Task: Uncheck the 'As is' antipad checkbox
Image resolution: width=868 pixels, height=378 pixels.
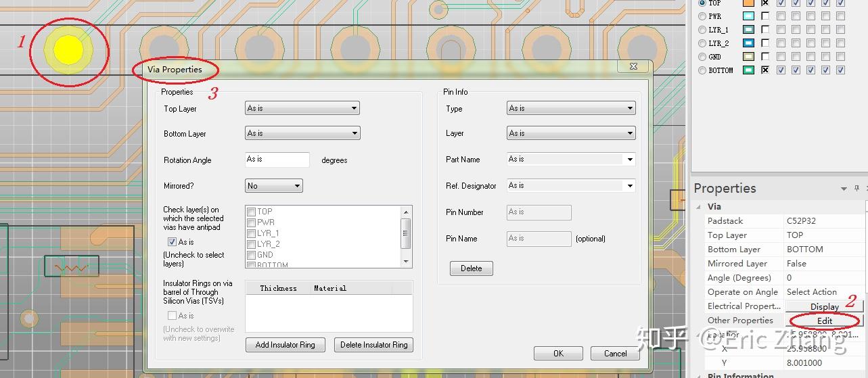Action: pos(172,242)
